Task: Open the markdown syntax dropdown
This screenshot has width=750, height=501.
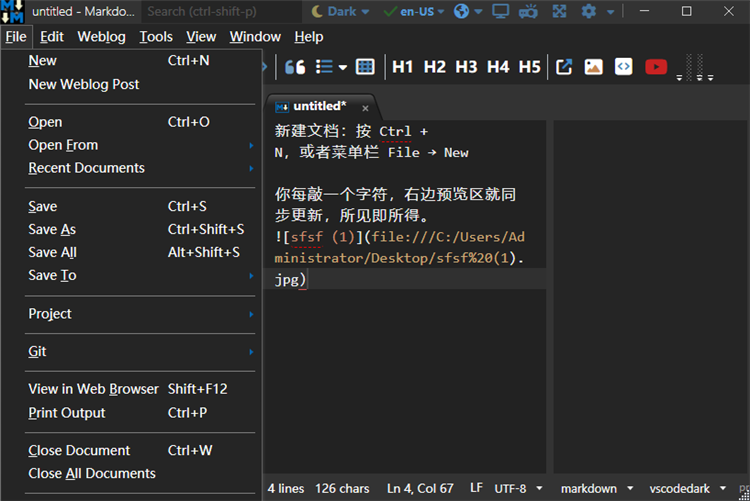Action: pyautogui.click(x=596, y=489)
